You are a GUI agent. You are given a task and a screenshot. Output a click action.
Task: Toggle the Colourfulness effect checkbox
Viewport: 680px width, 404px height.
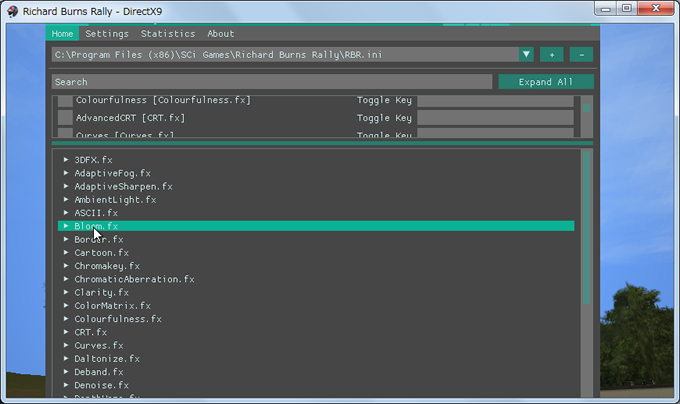click(x=65, y=101)
